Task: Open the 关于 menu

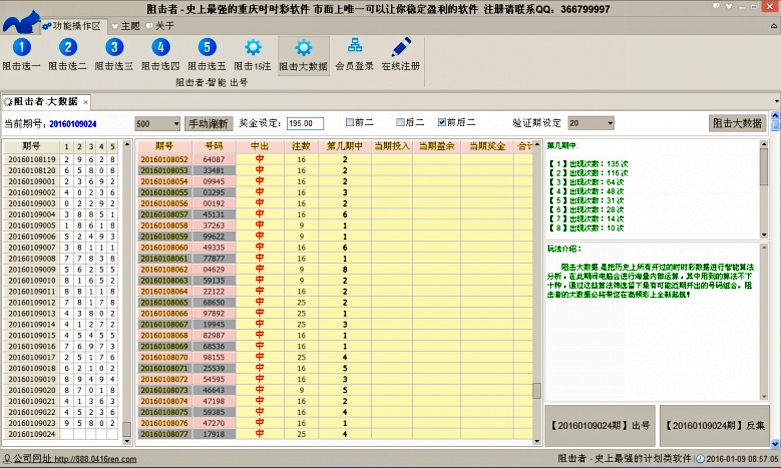Action: (x=160, y=26)
